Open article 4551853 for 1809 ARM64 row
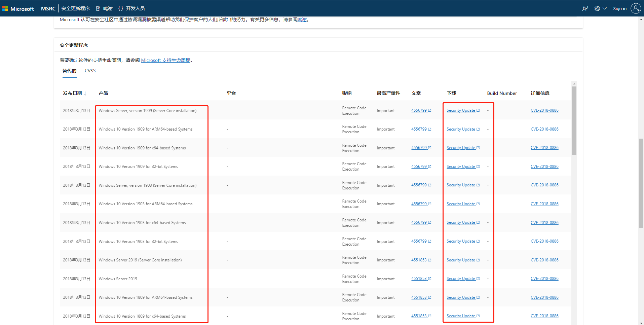This screenshot has width=644, height=325. (421, 297)
